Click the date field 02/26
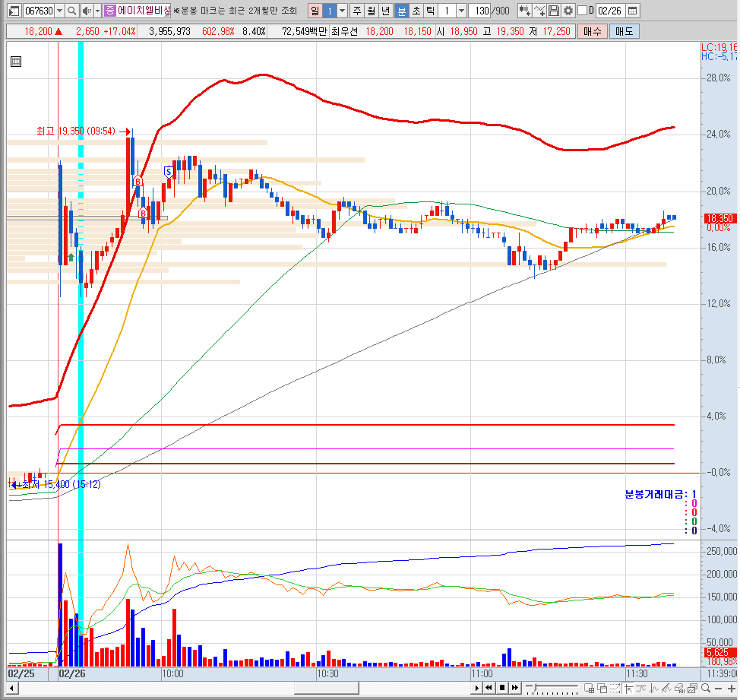Viewport: 740px width, 700px height. [x=611, y=11]
